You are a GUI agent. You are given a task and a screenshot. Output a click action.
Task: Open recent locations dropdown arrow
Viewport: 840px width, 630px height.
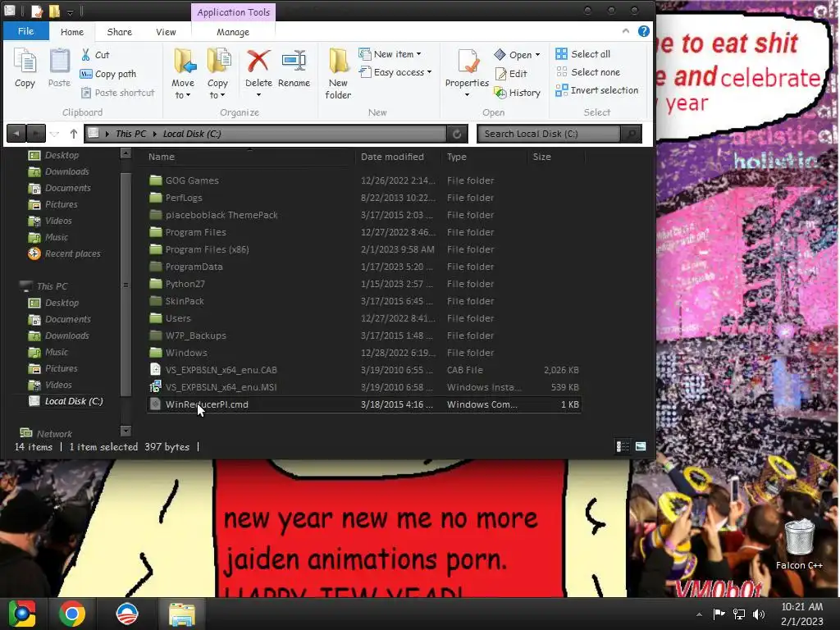(x=54, y=134)
